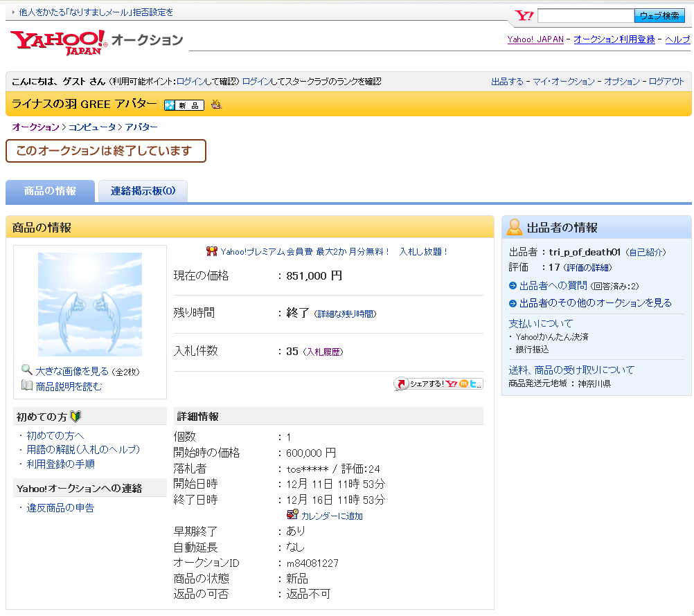Open 利用登録の手順 link
The height and width of the screenshot is (616, 694).
61,464
